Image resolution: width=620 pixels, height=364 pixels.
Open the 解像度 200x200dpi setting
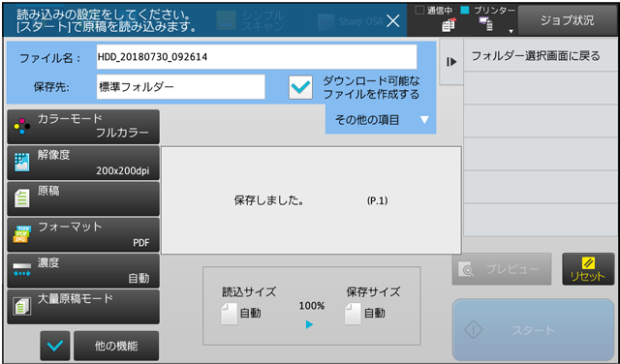[83, 163]
